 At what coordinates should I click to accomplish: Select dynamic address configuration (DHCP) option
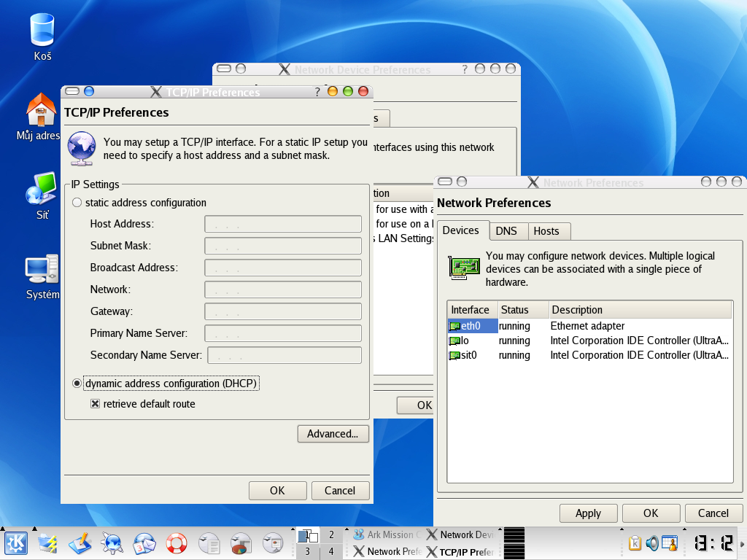[77, 384]
